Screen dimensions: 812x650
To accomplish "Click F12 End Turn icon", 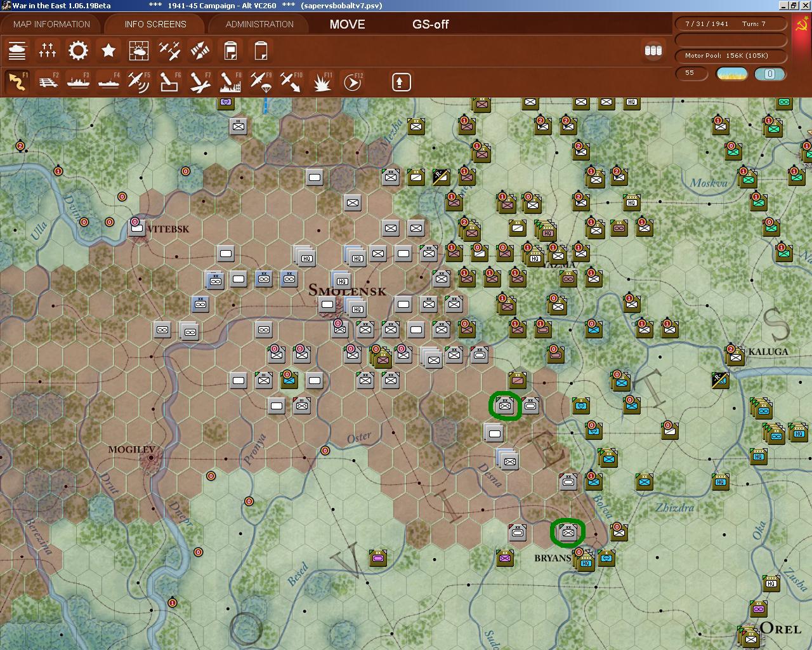I will 352,82.
